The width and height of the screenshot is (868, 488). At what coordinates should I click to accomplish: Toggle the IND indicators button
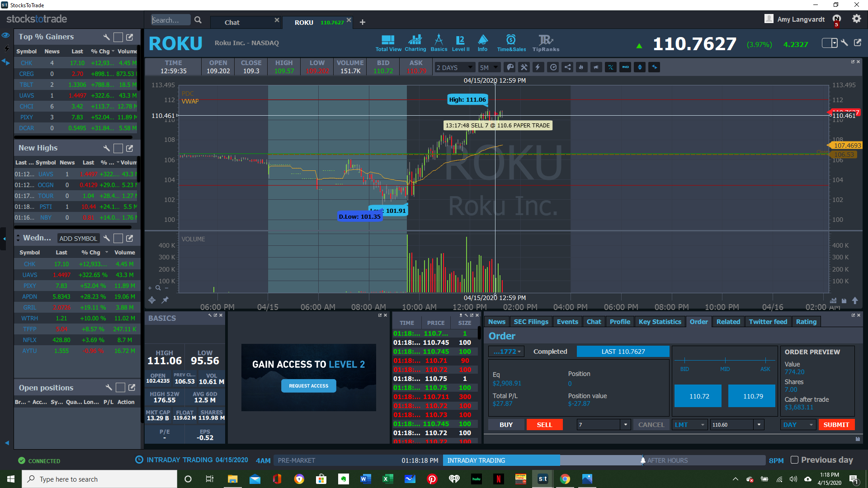(x=625, y=67)
